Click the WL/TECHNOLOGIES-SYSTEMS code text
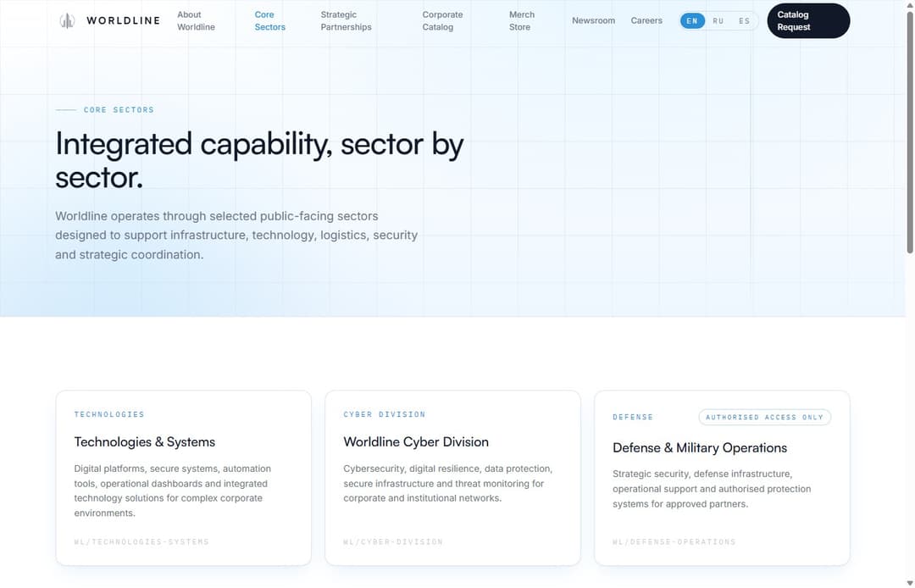Screen dimensions: 915x588 (x=141, y=542)
